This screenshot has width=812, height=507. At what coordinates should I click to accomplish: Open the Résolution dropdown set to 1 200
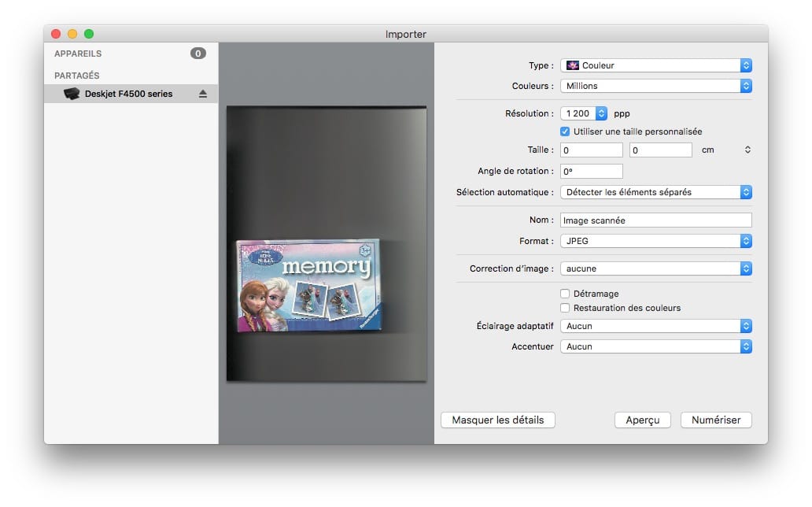coord(584,113)
